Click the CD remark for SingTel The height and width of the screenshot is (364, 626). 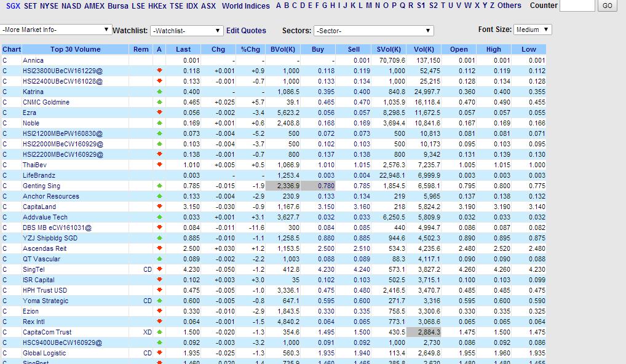(148, 269)
